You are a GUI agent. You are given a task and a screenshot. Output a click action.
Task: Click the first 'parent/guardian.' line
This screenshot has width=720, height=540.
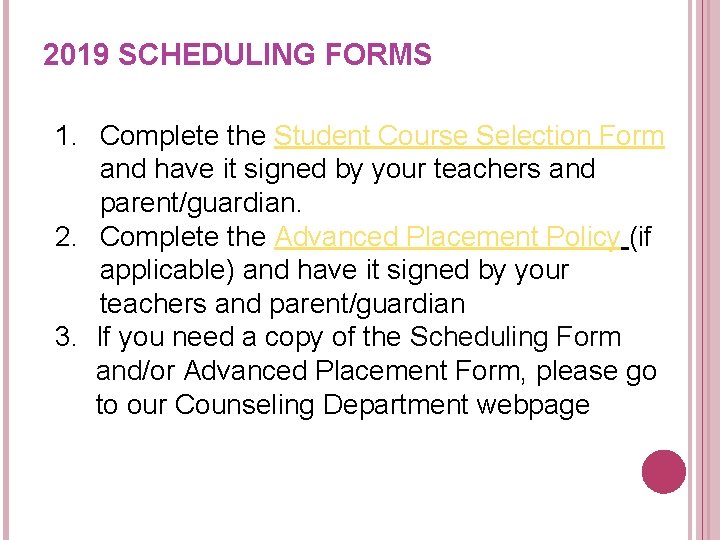point(201,203)
